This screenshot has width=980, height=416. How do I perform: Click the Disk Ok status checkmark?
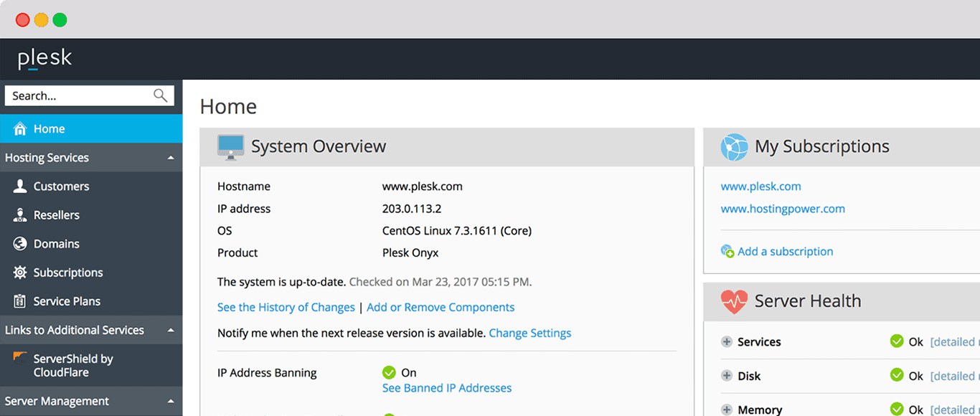[x=897, y=375]
